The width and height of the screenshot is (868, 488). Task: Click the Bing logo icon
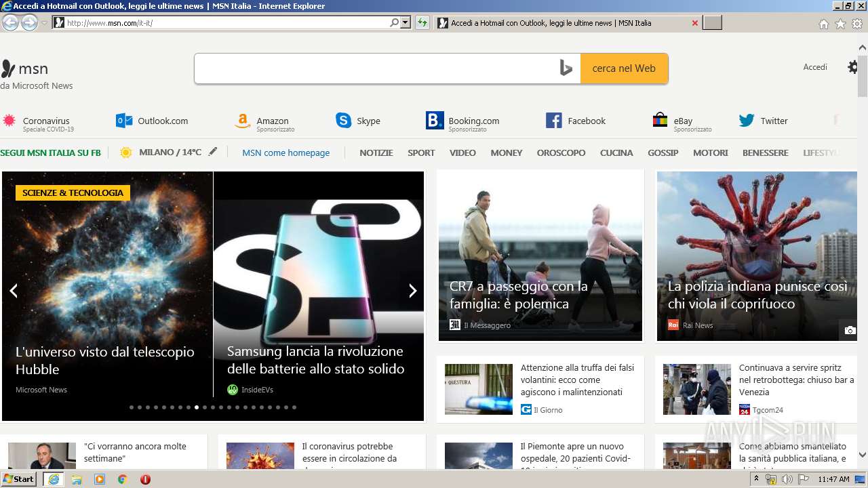(x=566, y=68)
